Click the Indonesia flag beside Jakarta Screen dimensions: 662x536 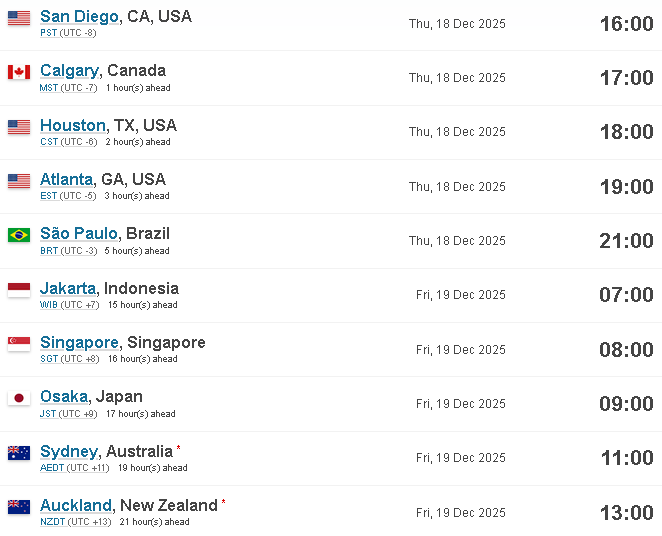[x=19, y=290]
